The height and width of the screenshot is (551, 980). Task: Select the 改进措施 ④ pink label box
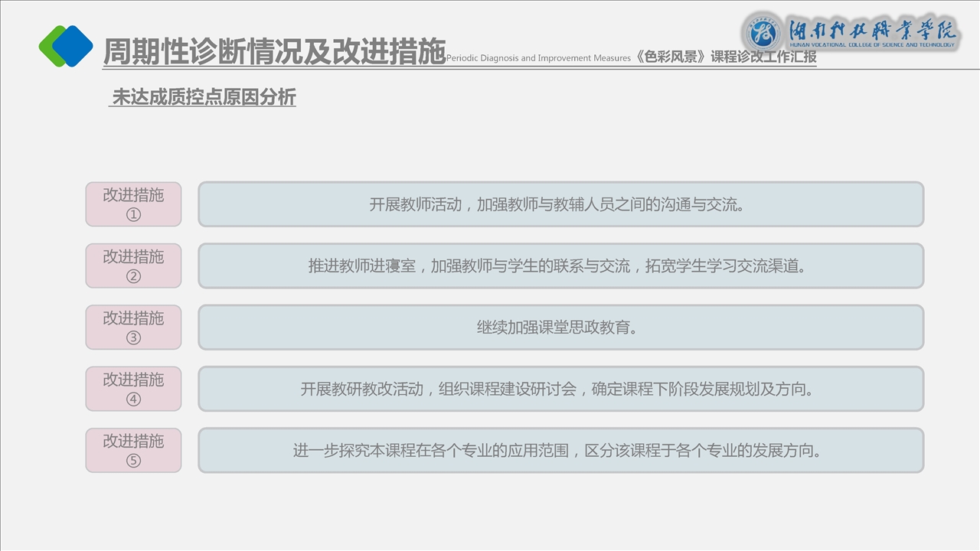pyautogui.click(x=133, y=389)
